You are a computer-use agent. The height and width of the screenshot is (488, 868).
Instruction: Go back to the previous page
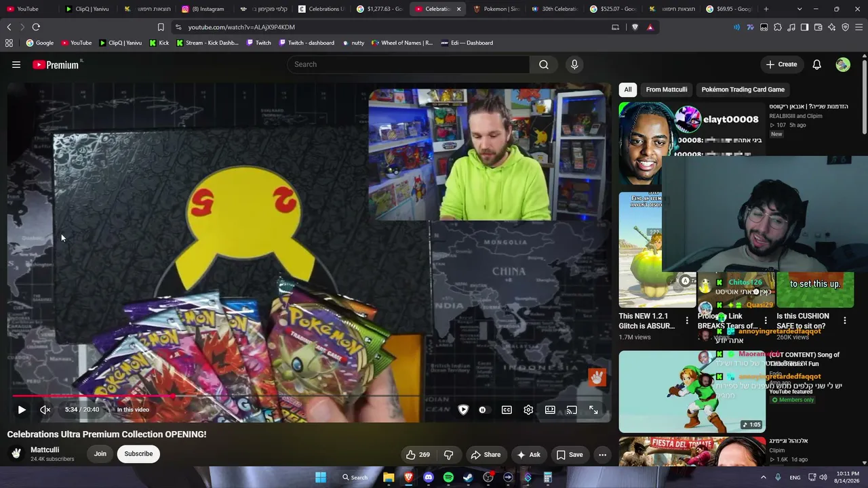click(9, 27)
